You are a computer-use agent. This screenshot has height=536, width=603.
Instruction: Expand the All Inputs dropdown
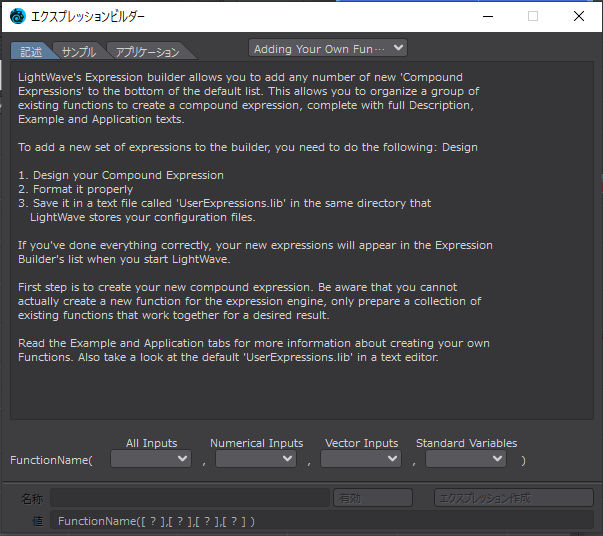point(151,459)
